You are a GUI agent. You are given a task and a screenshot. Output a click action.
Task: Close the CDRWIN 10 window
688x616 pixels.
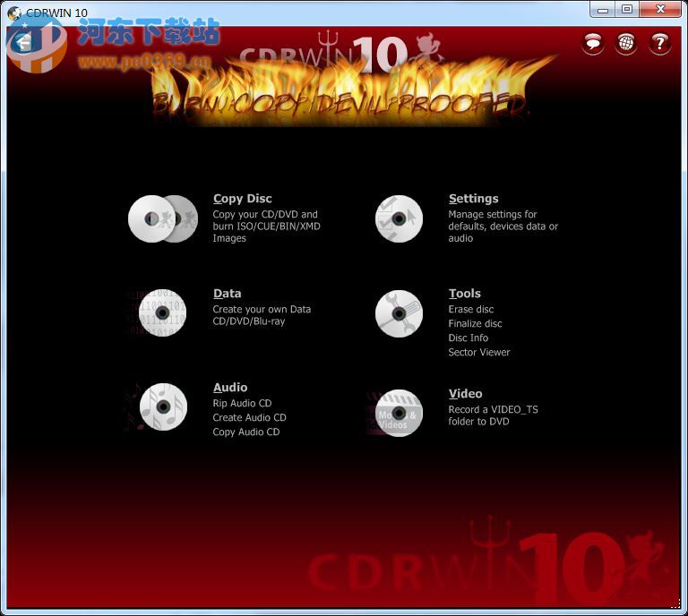tap(660, 9)
